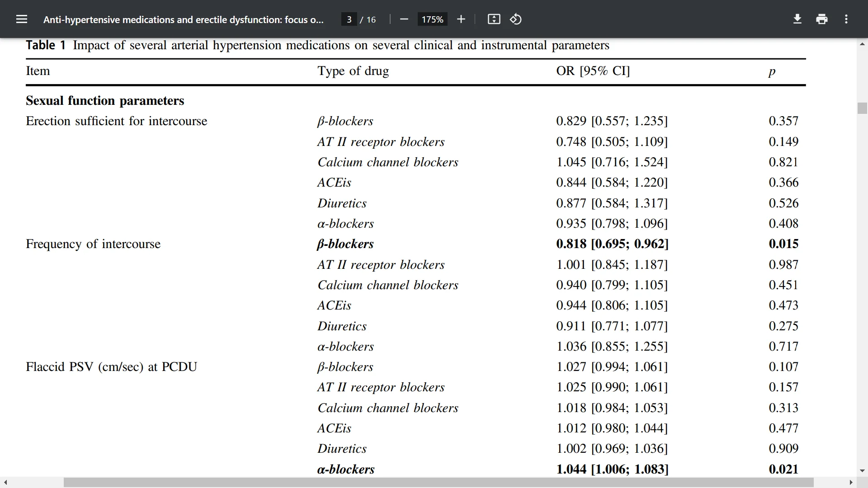868x488 pixels.
Task: Click the 'Sexual function parameters' heading
Action: click(105, 101)
